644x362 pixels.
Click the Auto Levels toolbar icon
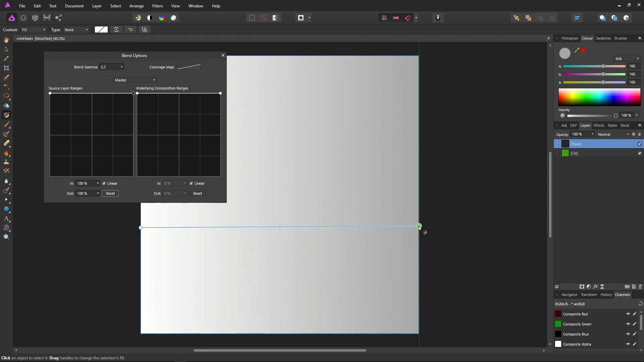(x=138, y=18)
